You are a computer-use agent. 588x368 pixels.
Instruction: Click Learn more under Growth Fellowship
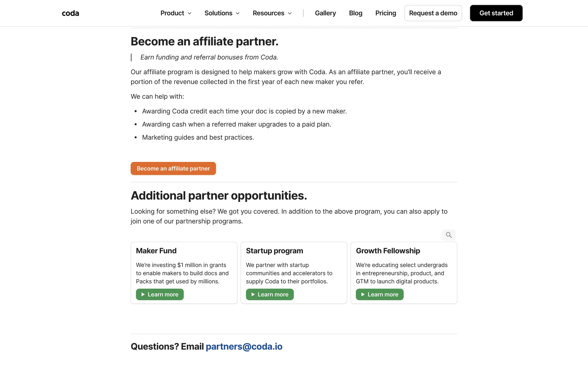click(x=383, y=294)
